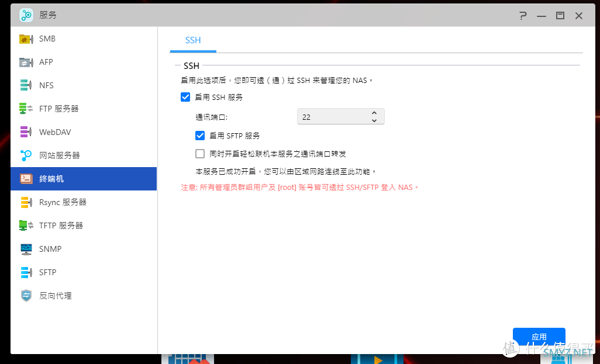Disable 启用 SSH 服务 checkbox
The width and height of the screenshot is (600, 364).
click(x=185, y=97)
